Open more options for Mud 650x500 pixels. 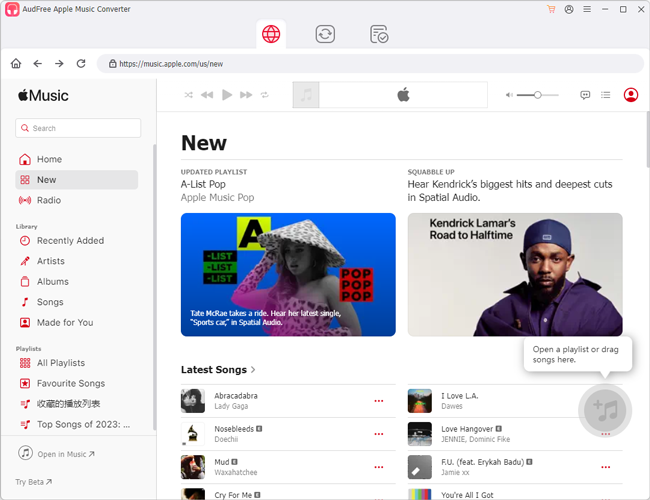point(378,467)
